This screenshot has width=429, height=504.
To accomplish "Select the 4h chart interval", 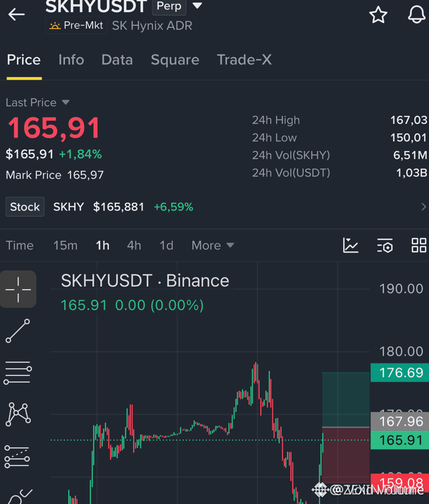I will pyautogui.click(x=134, y=245).
